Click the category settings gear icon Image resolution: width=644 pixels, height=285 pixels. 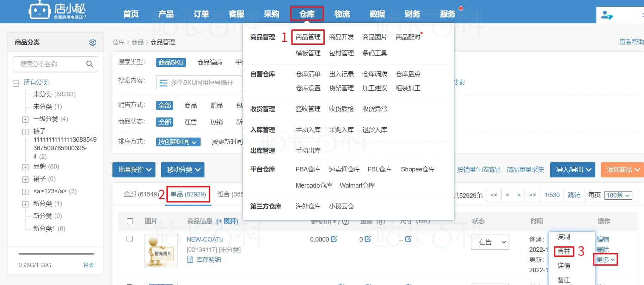tap(93, 42)
